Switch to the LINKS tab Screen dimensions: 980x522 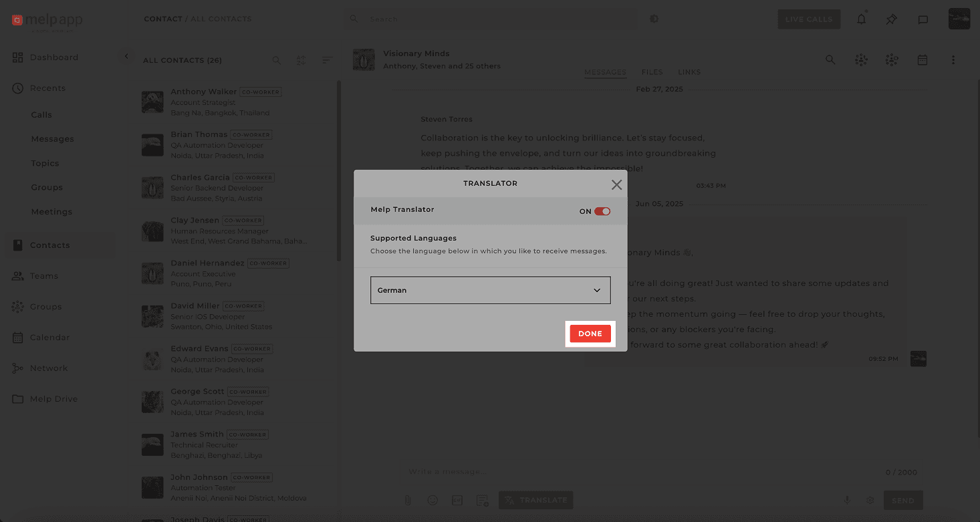click(x=689, y=72)
